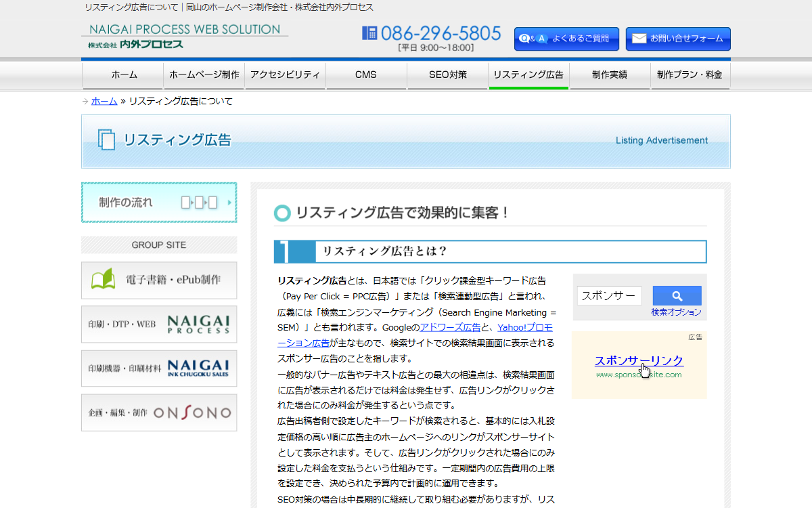Open the アドワーズ広告 link
Image resolution: width=812 pixels, height=508 pixels.
(450, 327)
